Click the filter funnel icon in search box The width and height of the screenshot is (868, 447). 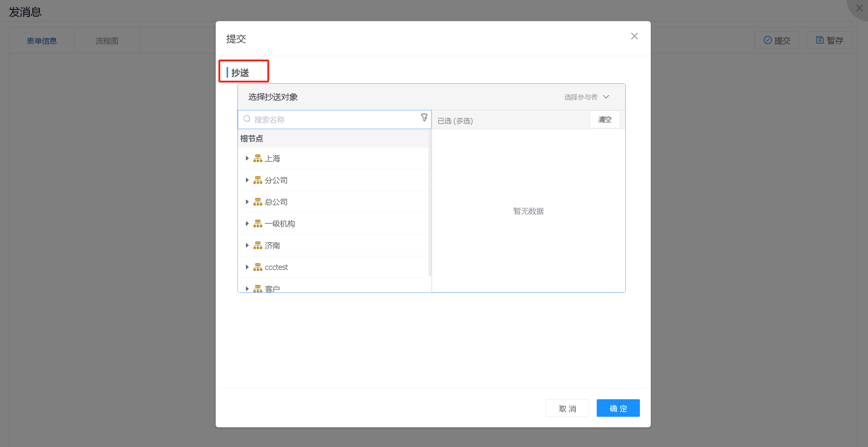coord(424,117)
